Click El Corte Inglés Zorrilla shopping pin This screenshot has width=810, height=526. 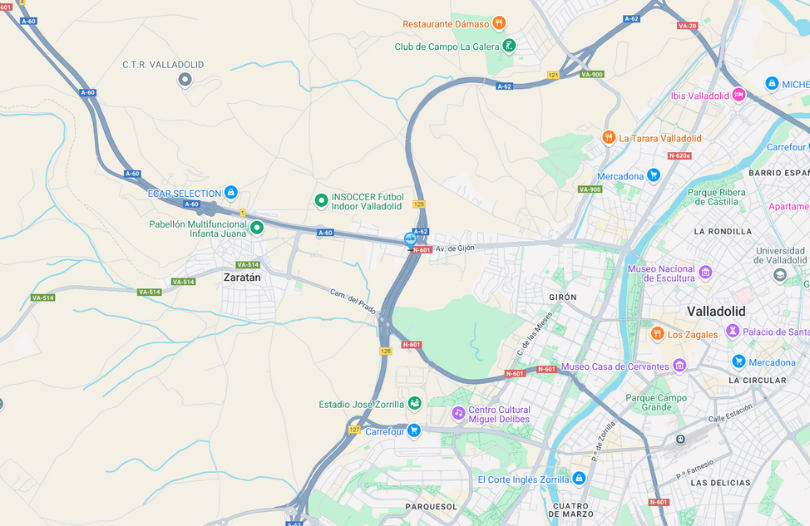pyautogui.click(x=579, y=478)
